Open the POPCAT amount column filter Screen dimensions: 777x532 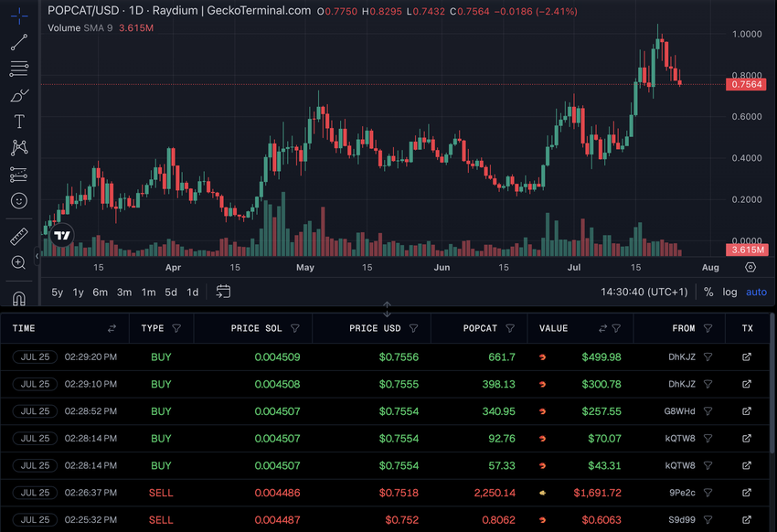pyautogui.click(x=510, y=328)
